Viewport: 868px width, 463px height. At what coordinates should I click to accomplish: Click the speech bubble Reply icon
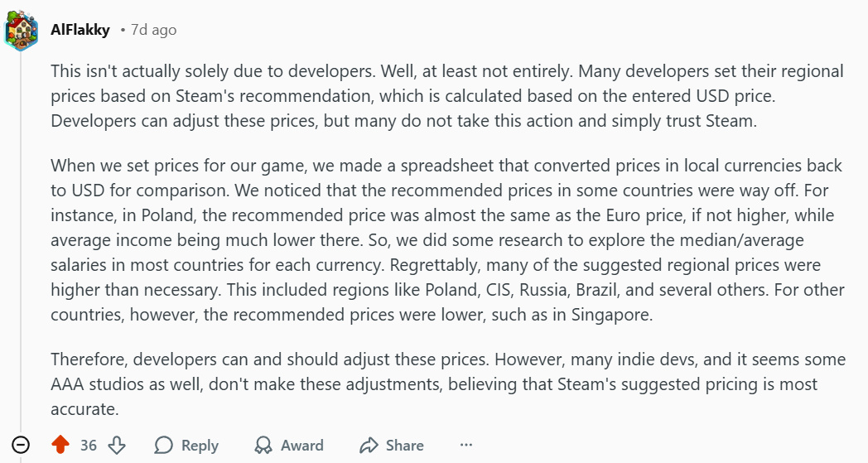[x=164, y=446]
